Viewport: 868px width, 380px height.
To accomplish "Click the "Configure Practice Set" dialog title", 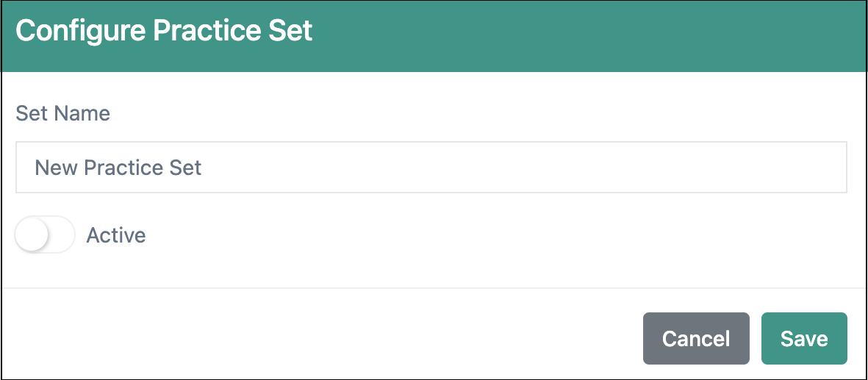I will [164, 32].
